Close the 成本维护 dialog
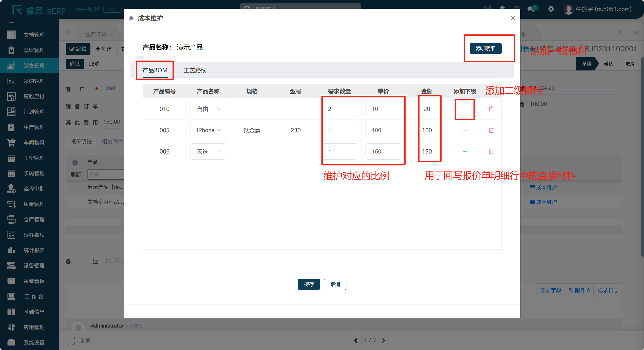Image resolution: width=644 pixels, height=350 pixels. (x=513, y=18)
